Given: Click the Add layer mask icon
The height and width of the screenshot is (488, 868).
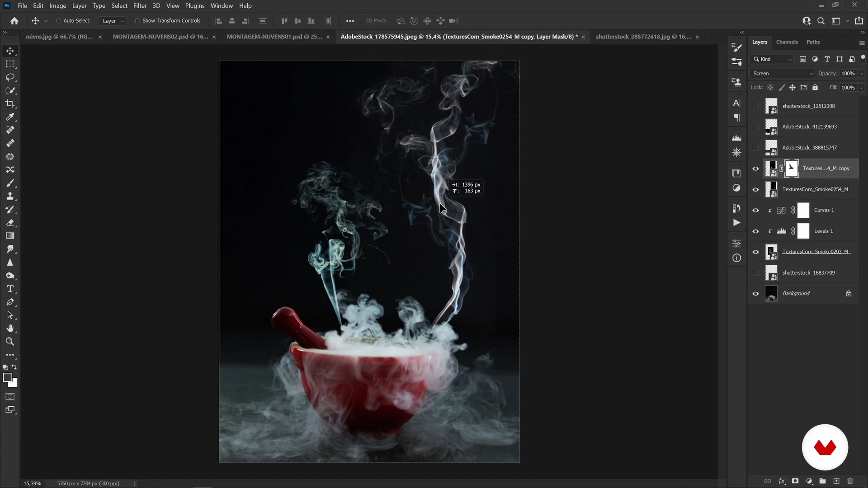Looking at the screenshot, I should 795,481.
